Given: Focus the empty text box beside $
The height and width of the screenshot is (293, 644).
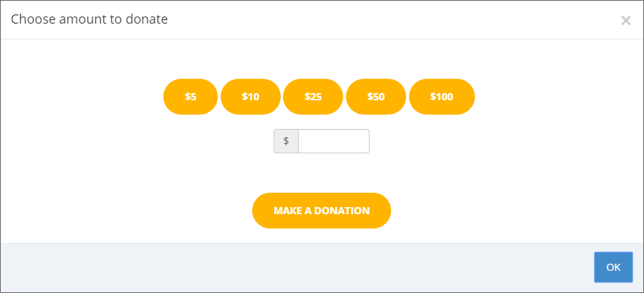Looking at the screenshot, I should (x=334, y=141).
